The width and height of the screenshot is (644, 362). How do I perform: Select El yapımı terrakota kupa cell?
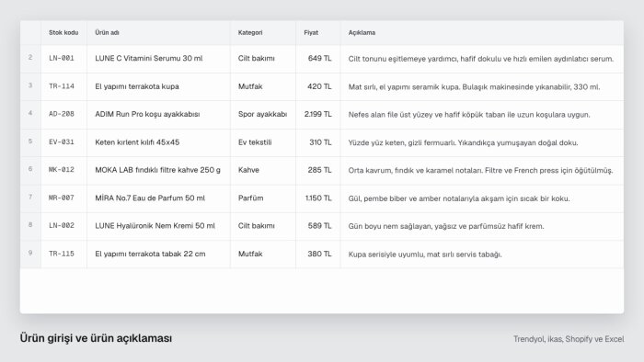158,86
